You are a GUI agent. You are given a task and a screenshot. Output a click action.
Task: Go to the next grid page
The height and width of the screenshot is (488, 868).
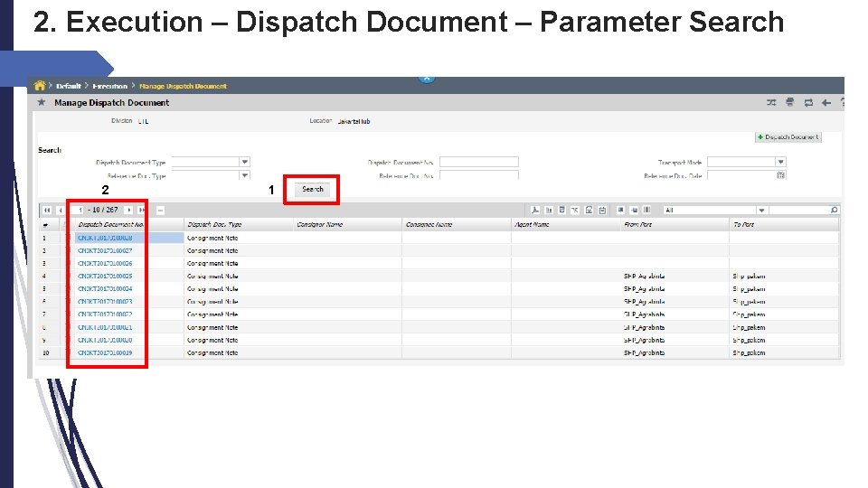tap(129, 211)
